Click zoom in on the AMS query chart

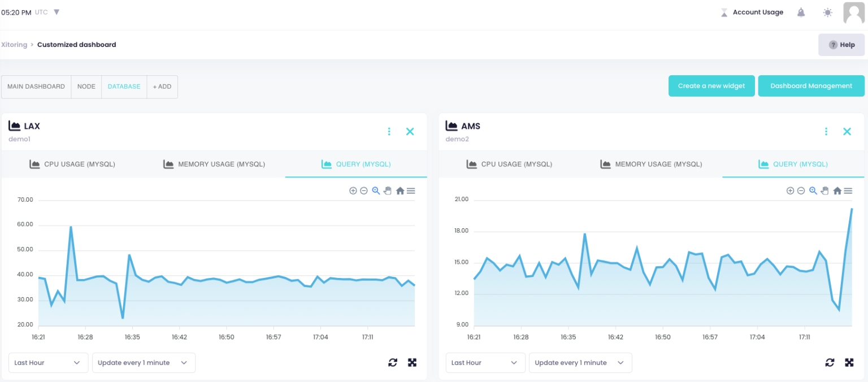(x=789, y=190)
